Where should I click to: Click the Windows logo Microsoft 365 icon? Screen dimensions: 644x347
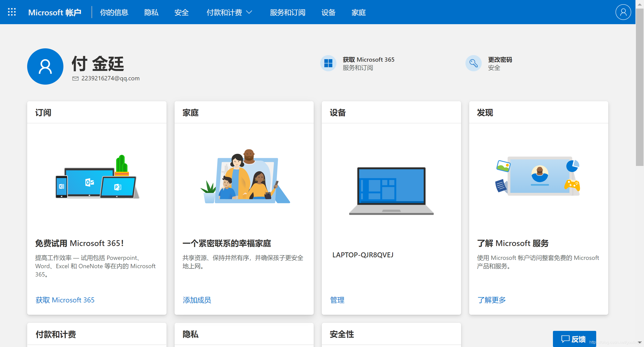[x=328, y=63]
